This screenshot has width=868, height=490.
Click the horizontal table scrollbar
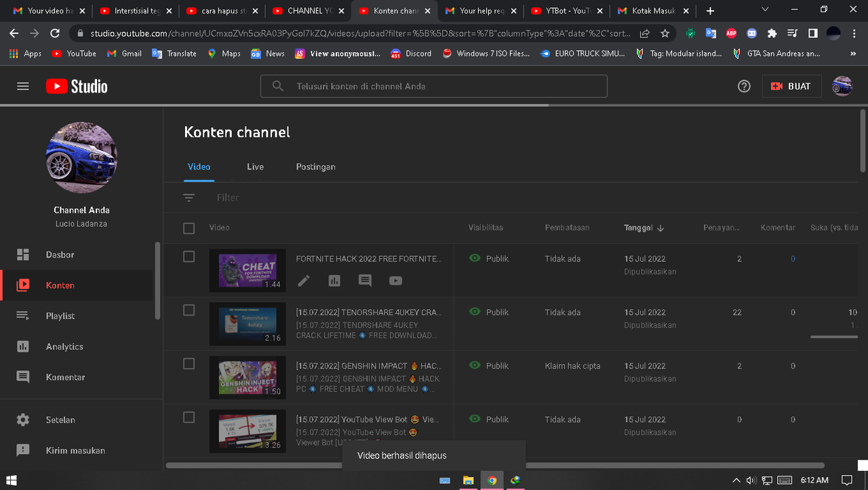(x=495, y=466)
